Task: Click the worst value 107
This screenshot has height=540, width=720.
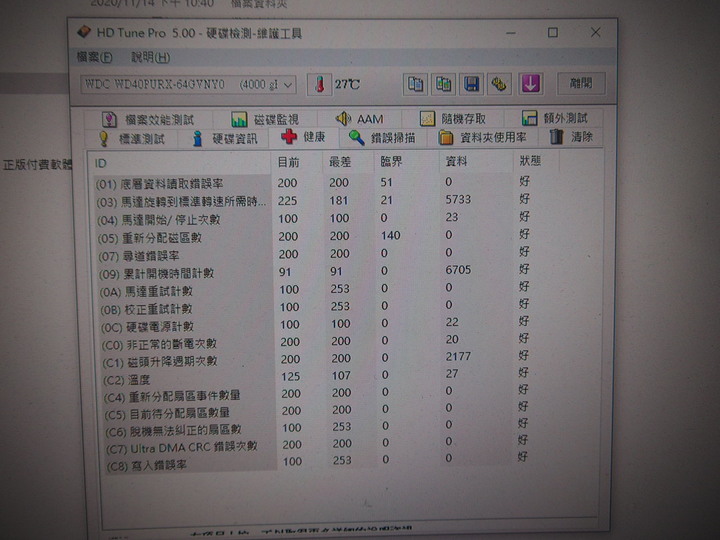Action: click(341, 376)
